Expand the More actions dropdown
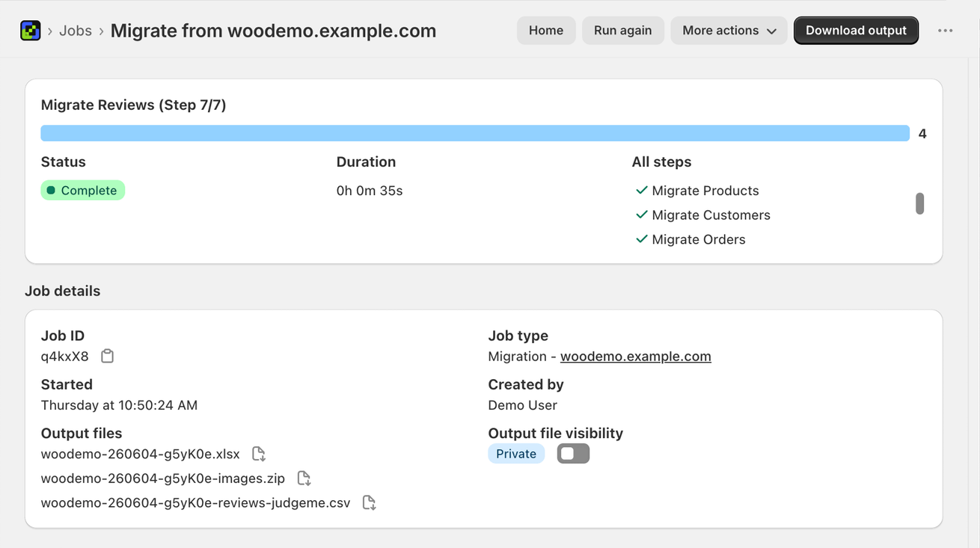 pos(729,31)
